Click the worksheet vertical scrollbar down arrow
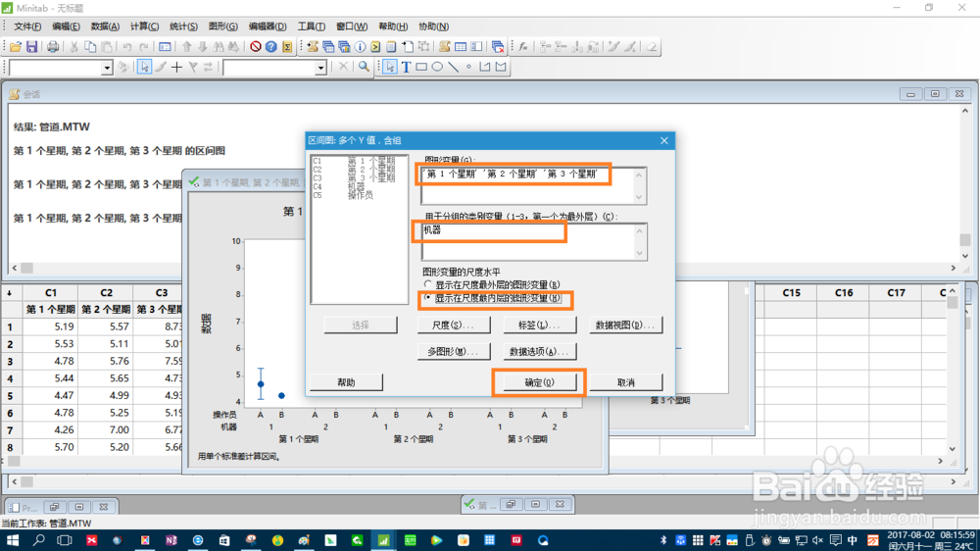The image size is (980, 551). pos(952,448)
